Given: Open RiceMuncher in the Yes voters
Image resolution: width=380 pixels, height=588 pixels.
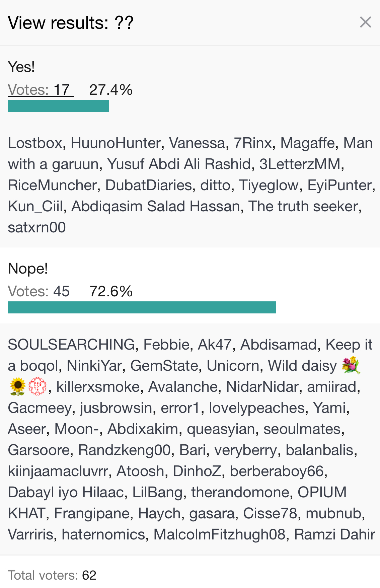Looking at the screenshot, I should click(52, 185).
